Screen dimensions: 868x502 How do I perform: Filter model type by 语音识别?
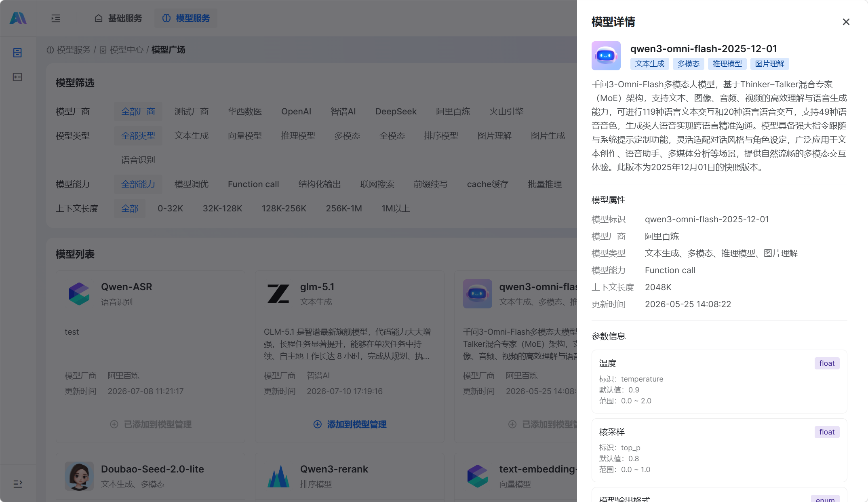pyautogui.click(x=138, y=160)
